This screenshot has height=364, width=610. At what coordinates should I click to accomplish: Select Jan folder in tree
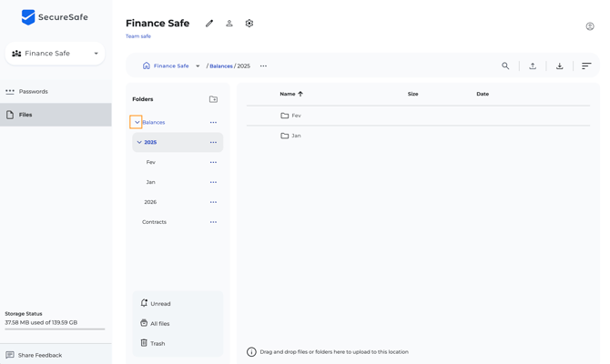click(x=150, y=182)
